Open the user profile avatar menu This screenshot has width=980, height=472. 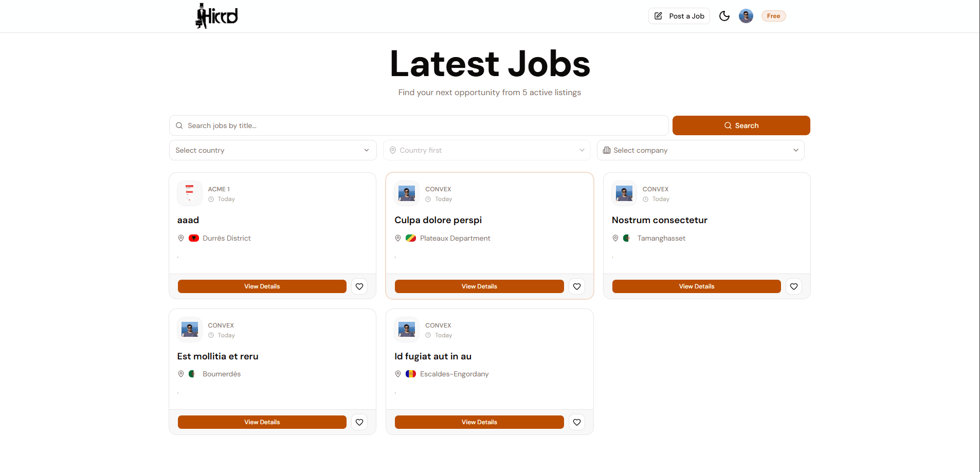(746, 16)
